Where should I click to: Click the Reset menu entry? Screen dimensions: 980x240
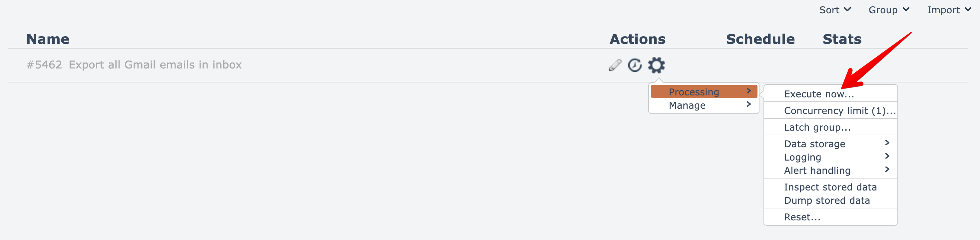(802, 217)
